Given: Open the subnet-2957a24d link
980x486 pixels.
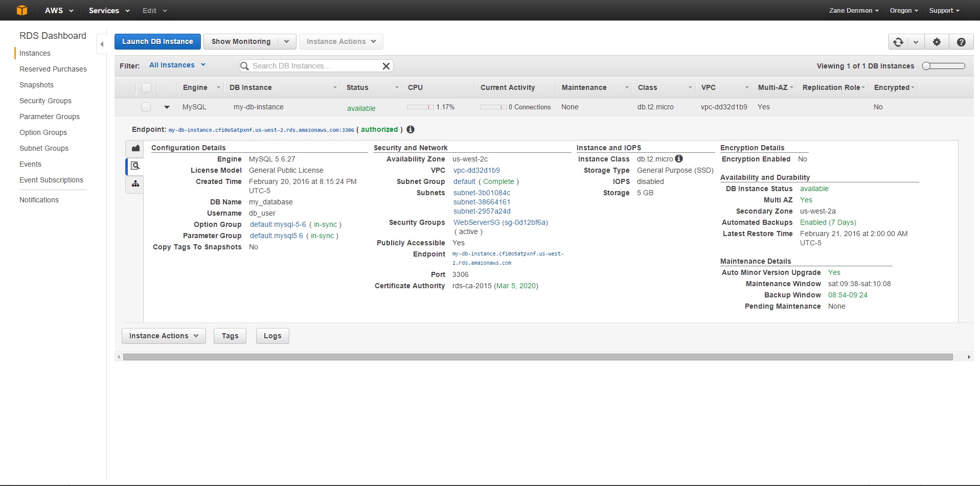Looking at the screenshot, I should pos(482,211).
